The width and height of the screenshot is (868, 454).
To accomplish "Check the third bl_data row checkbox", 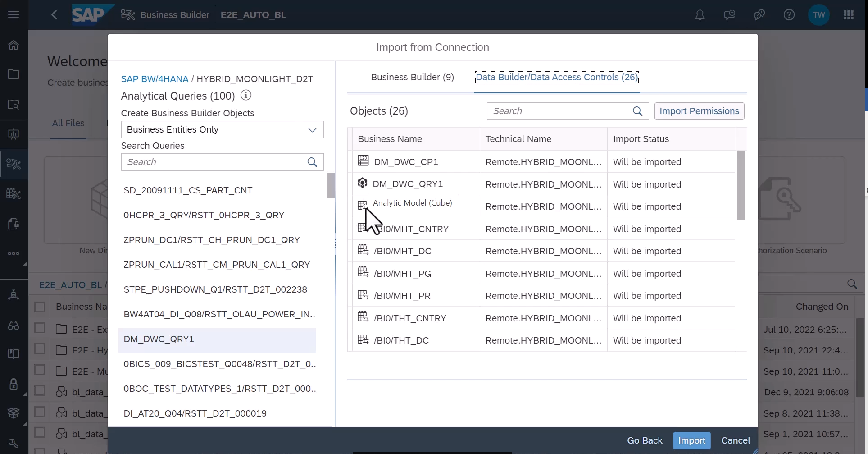I will [x=40, y=432].
